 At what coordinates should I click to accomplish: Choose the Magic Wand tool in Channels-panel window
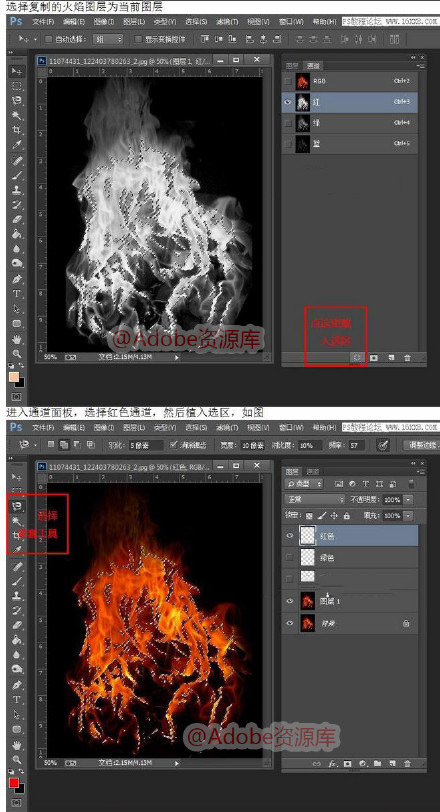pos(17,115)
